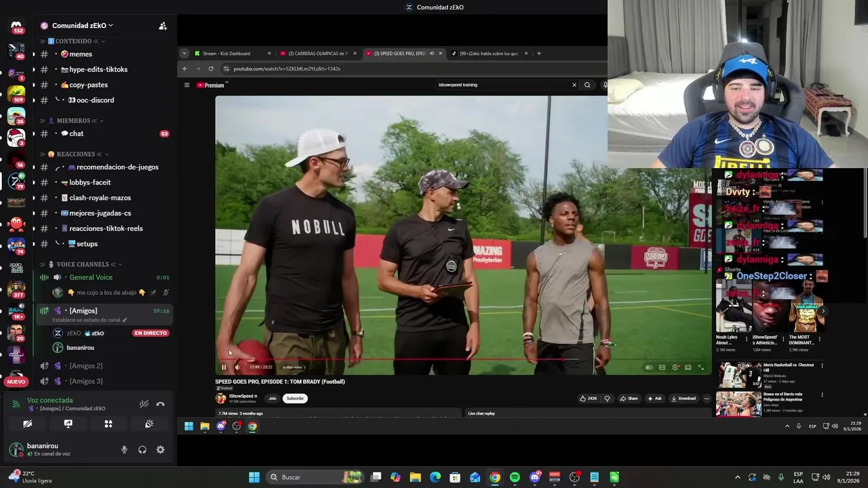Go back in the streamed browser
This screenshot has height=488, width=868.
(185, 68)
